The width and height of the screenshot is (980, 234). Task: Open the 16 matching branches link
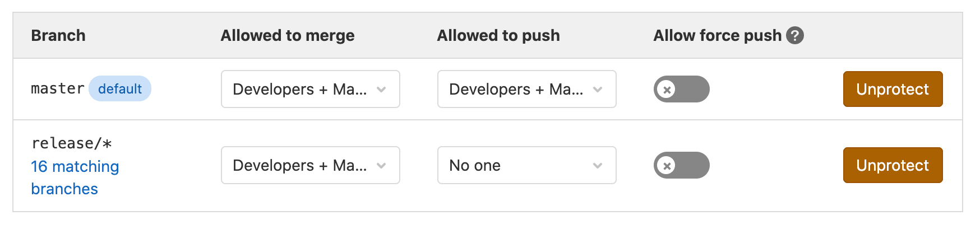pyautogui.click(x=75, y=177)
